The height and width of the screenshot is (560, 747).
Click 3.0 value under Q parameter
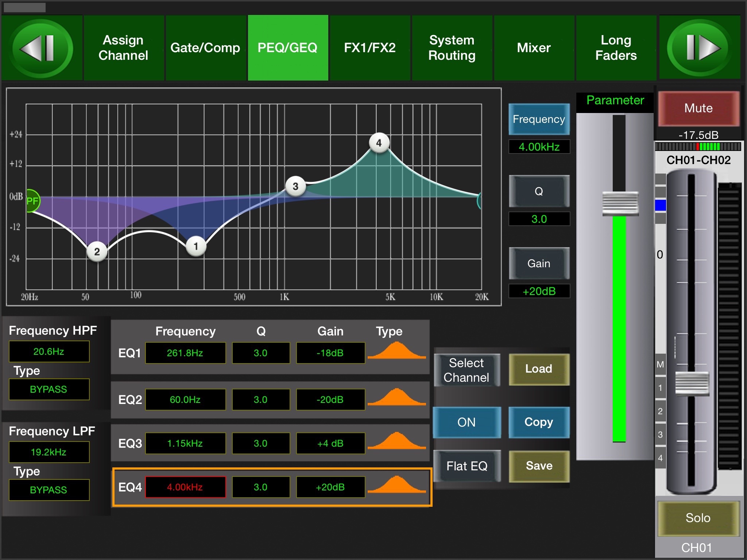539,219
